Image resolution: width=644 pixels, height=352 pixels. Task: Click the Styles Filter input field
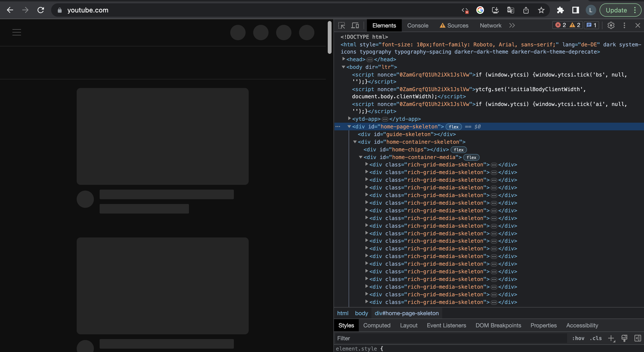(451, 338)
